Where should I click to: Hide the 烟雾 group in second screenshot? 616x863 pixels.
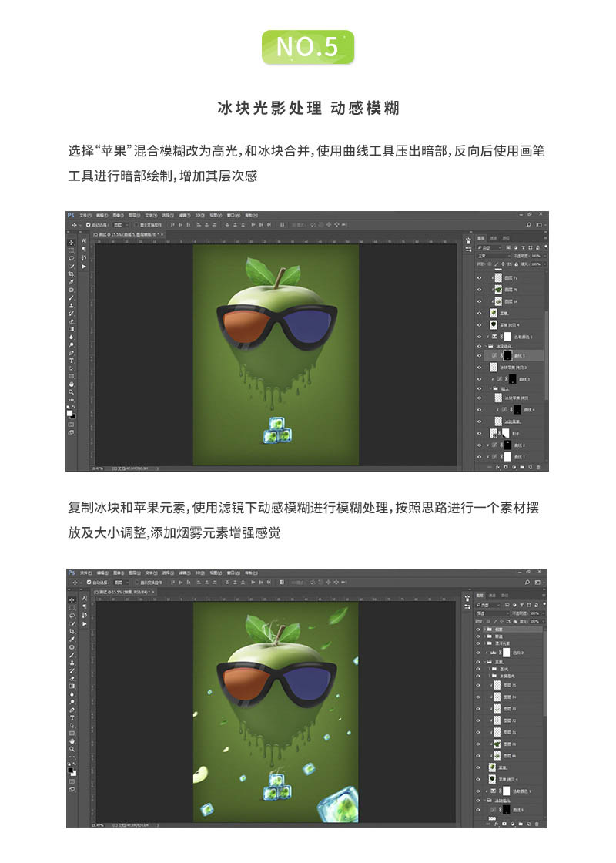(478, 630)
